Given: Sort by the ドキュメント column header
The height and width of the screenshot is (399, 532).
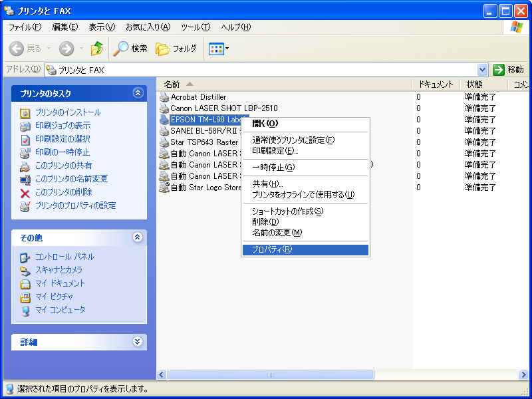Looking at the screenshot, I should tap(436, 84).
